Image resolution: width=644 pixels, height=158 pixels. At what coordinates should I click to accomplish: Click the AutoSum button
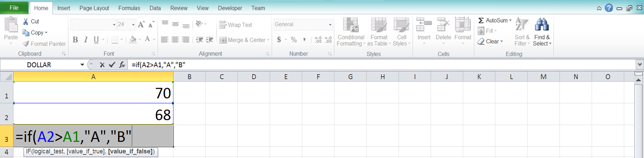click(x=492, y=21)
